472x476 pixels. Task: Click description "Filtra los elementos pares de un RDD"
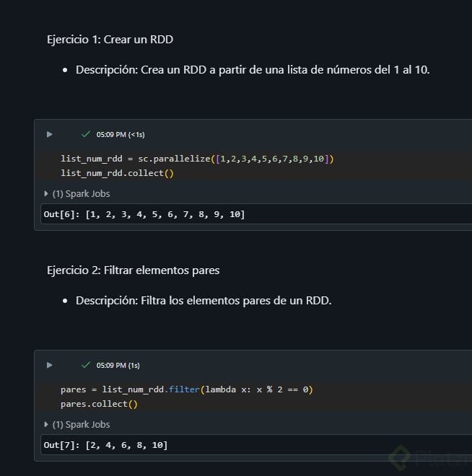coord(204,301)
